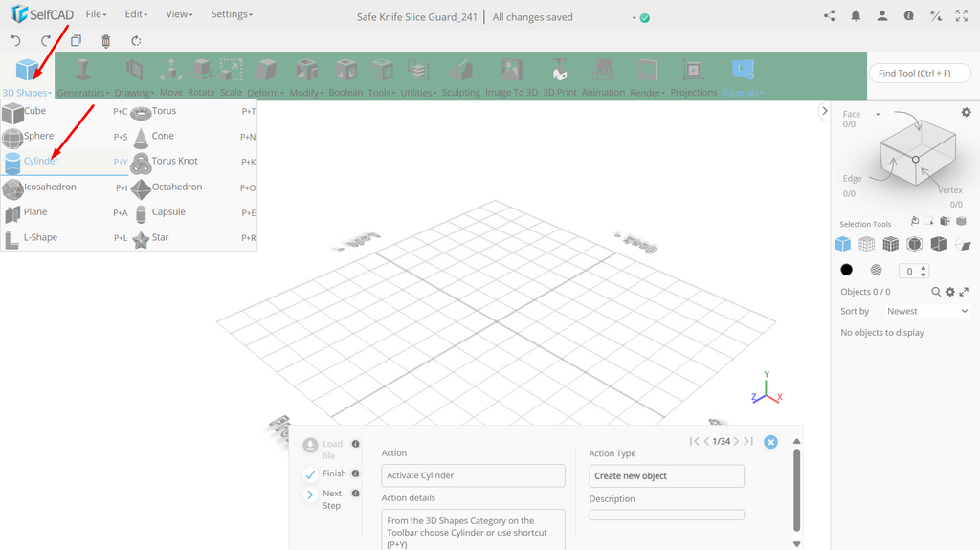Screen dimensions: 980x550
Task: Open the Render menu
Action: point(648,77)
